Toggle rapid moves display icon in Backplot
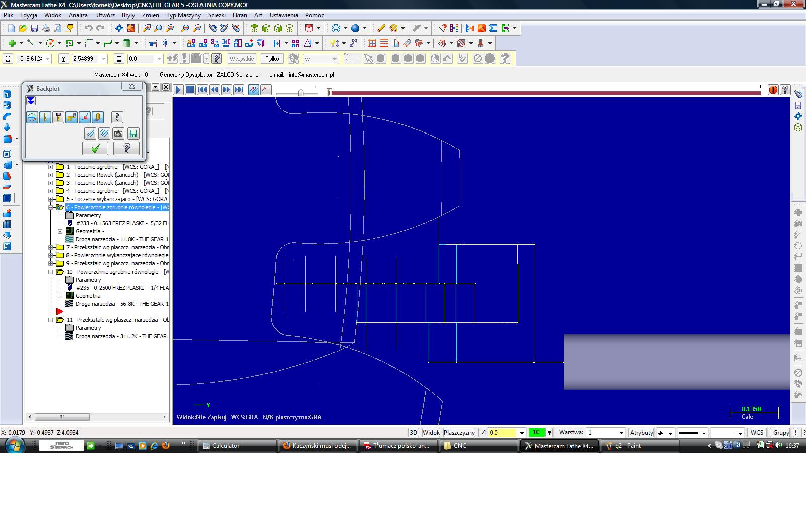The height and width of the screenshot is (532, 806). (x=72, y=117)
